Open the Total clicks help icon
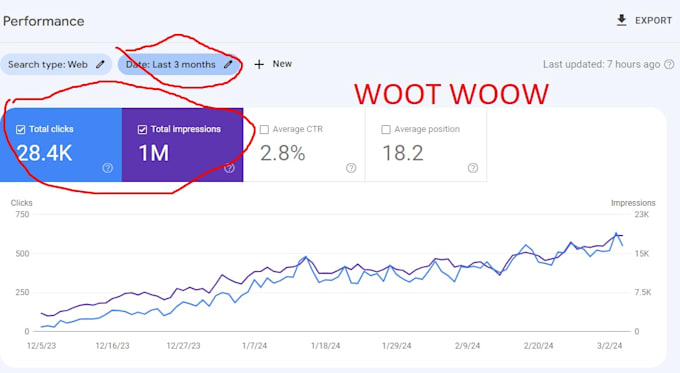Screen dimensions: 680x373 (108, 168)
